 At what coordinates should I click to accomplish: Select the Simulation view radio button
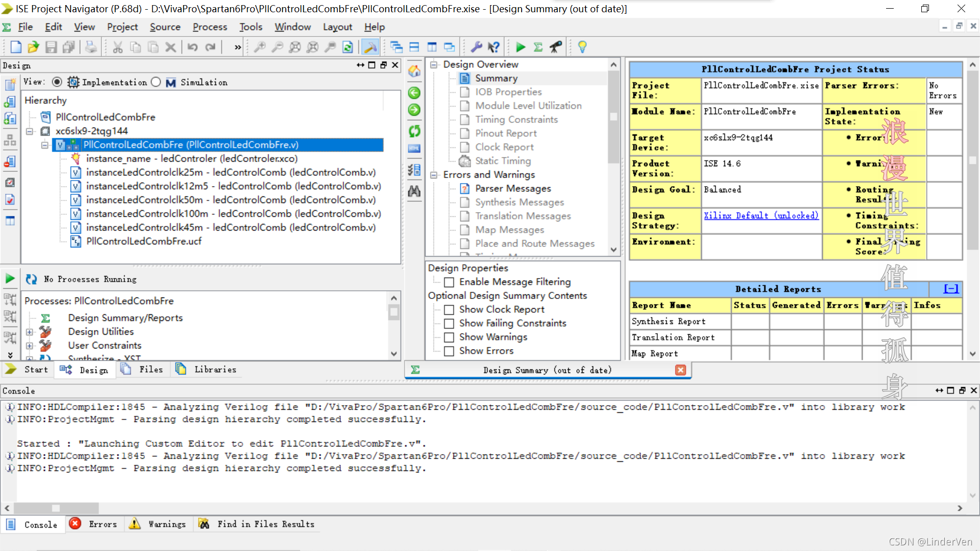click(x=156, y=82)
